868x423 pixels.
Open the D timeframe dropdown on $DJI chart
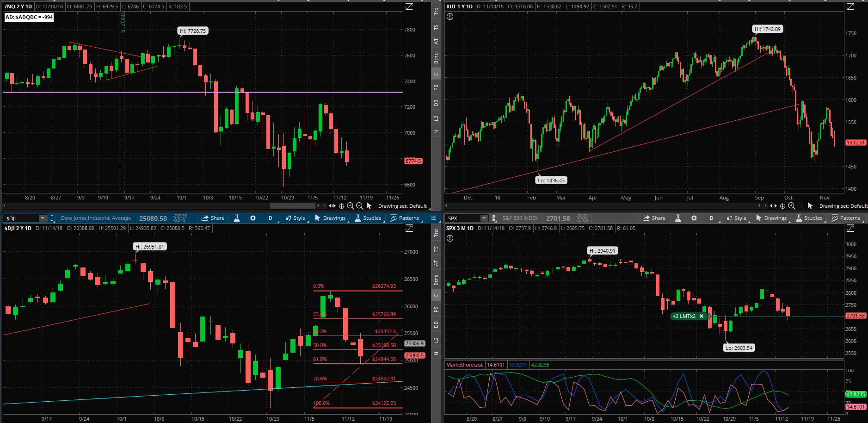tap(271, 218)
